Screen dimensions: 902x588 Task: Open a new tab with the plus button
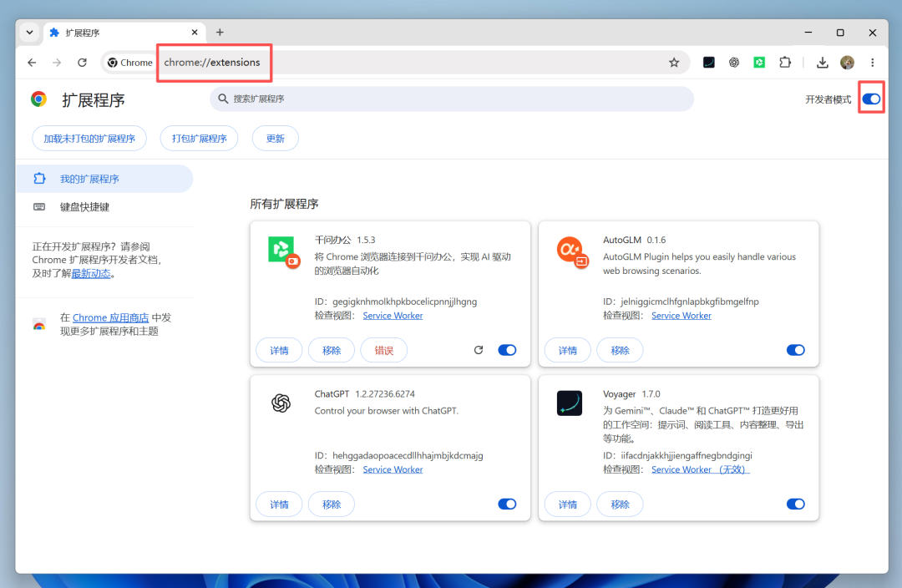pyautogui.click(x=220, y=33)
